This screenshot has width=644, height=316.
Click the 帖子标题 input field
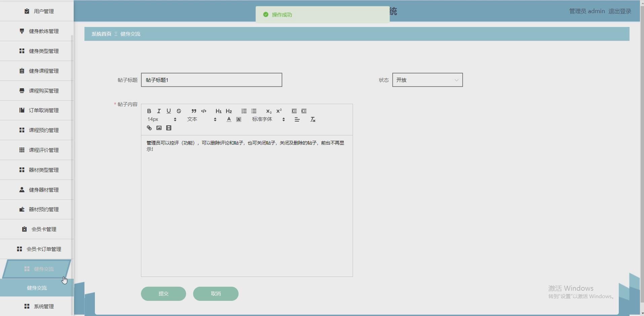tap(212, 80)
